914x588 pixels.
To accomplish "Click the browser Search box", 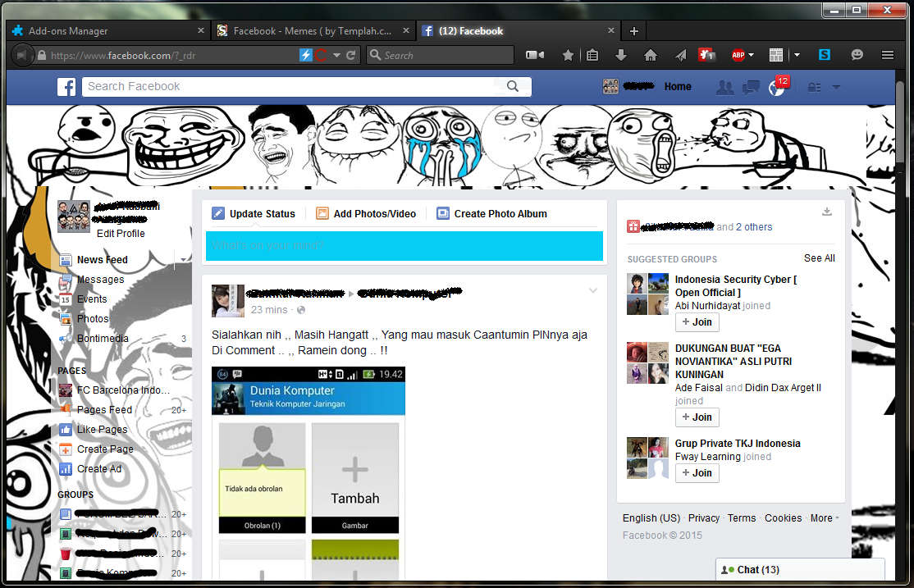I will coord(440,56).
